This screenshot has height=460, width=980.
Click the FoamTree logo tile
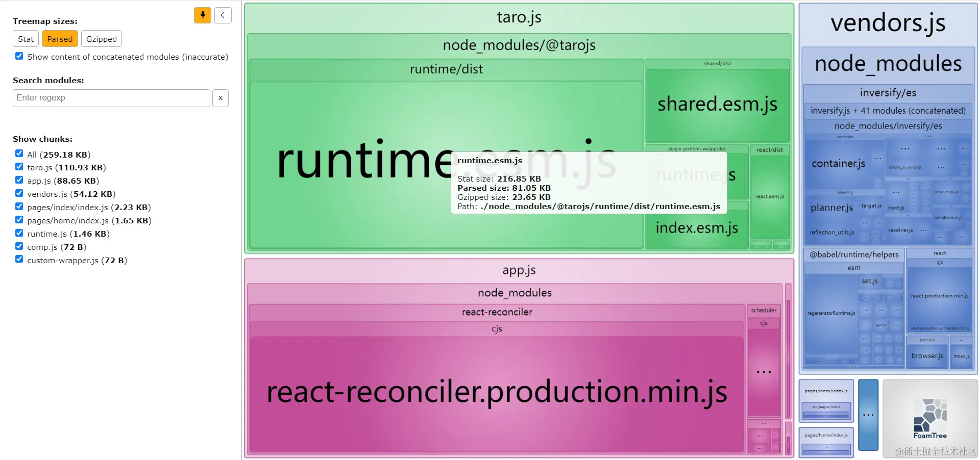pos(930,418)
